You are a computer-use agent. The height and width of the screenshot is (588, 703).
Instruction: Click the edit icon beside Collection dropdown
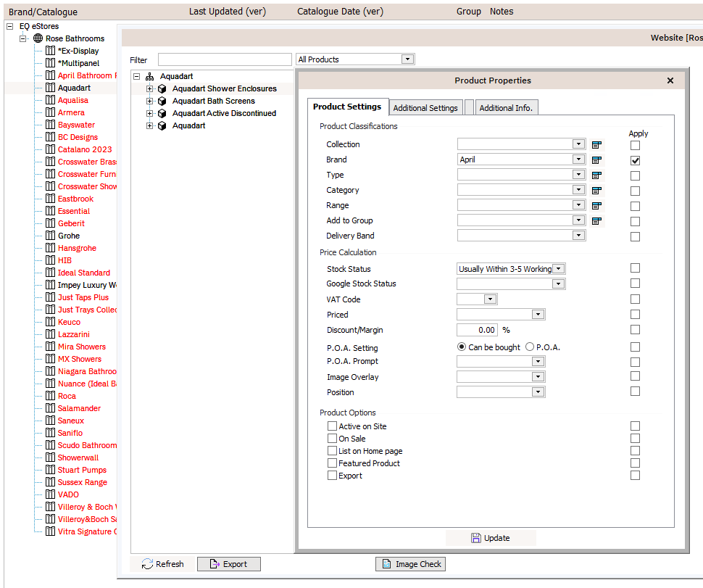[x=596, y=144]
